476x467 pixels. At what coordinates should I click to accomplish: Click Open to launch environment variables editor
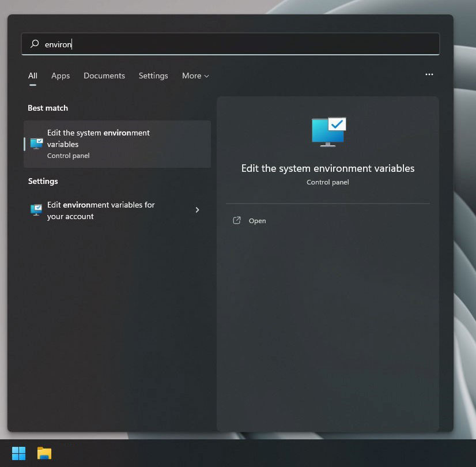[257, 220]
